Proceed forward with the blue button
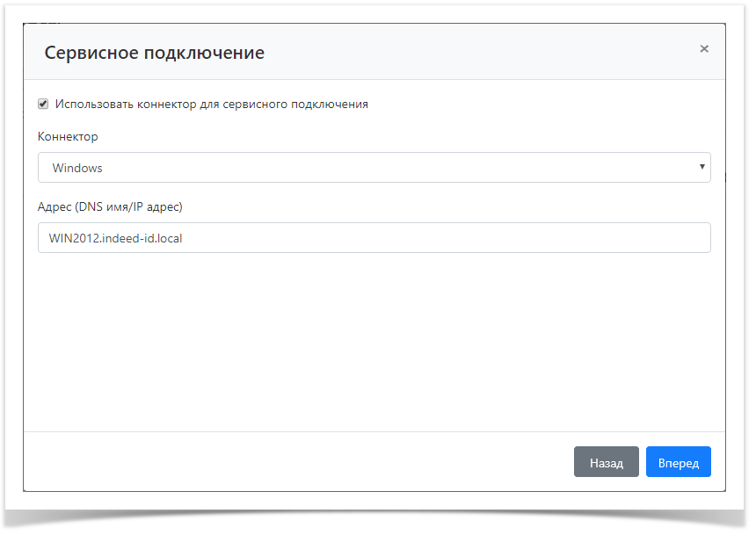 click(x=678, y=461)
